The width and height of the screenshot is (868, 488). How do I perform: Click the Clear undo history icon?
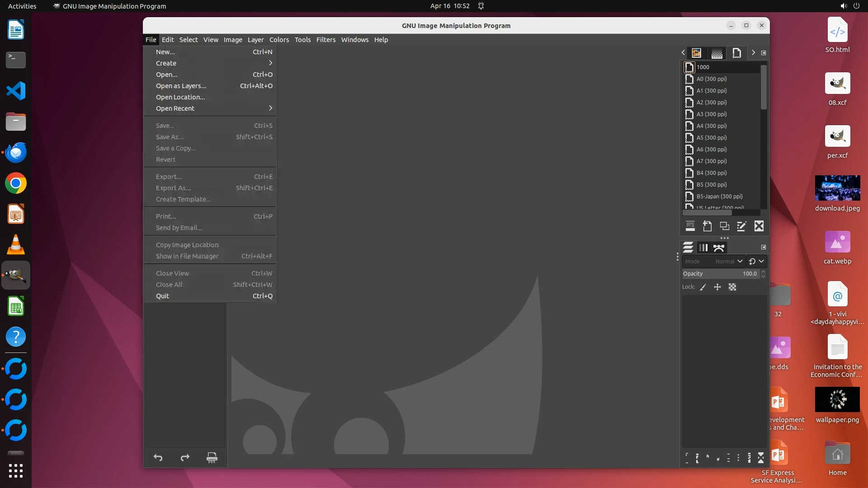point(212,458)
